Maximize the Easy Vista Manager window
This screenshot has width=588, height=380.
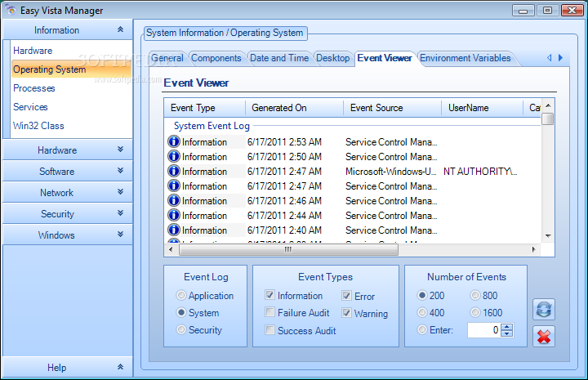point(547,11)
